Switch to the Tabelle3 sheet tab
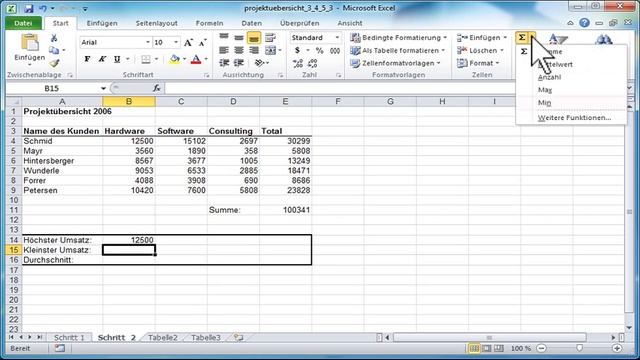This screenshot has height=360, width=640. (x=206, y=338)
